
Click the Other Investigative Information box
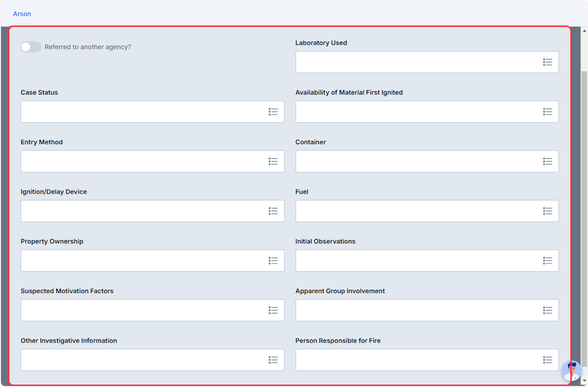click(x=152, y=360)
